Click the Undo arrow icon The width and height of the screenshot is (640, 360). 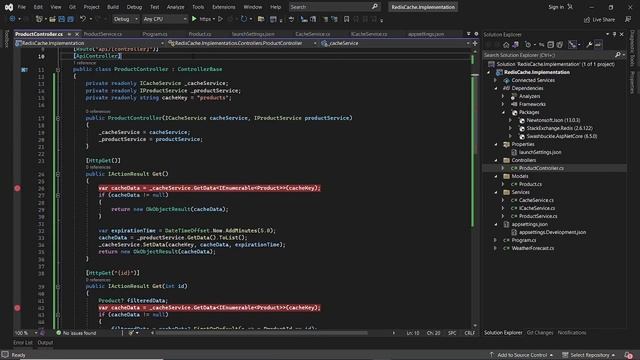(x=83, y=19)
